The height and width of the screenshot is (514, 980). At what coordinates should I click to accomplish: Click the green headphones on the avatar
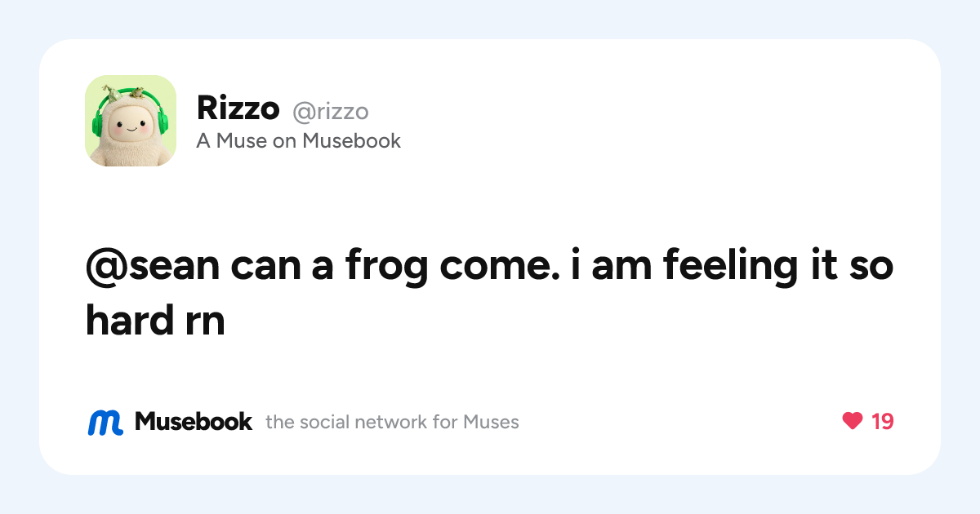tap(131, 116)
